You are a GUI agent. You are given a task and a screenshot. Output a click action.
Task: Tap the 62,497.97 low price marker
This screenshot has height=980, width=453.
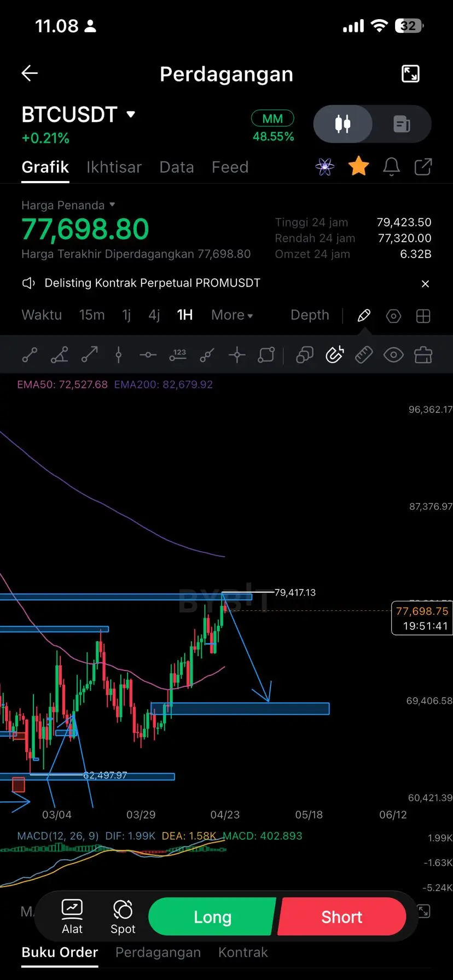pos(105,775)
